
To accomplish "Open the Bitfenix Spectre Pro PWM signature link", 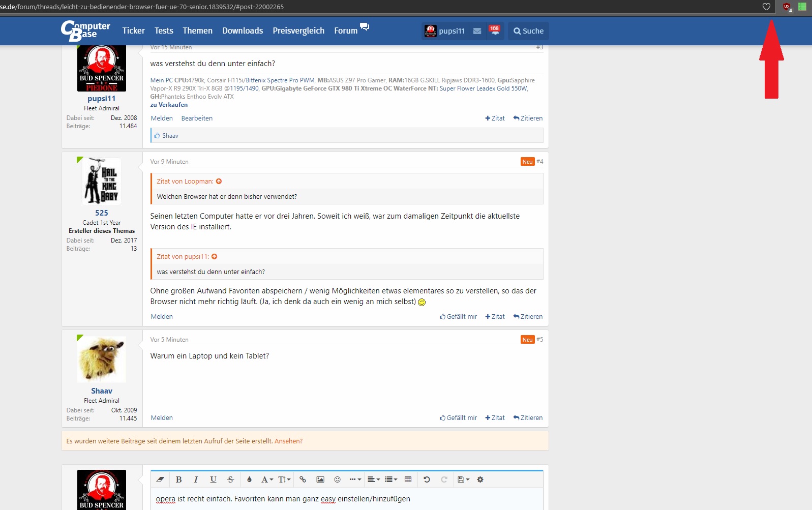I will [x=280, y=80].
